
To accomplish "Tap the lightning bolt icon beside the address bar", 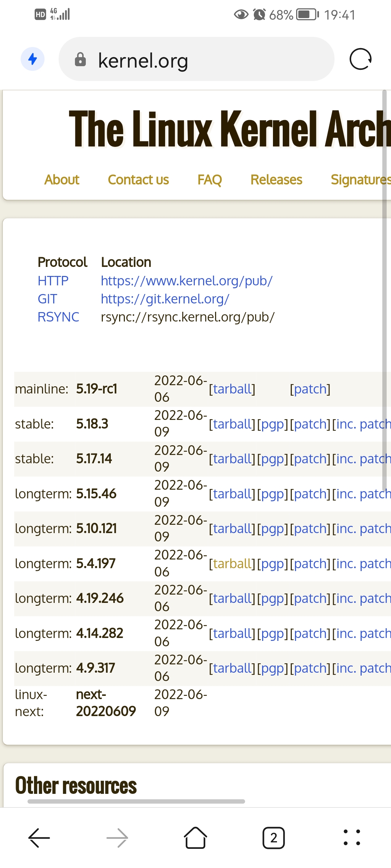I will click(33, 58).
